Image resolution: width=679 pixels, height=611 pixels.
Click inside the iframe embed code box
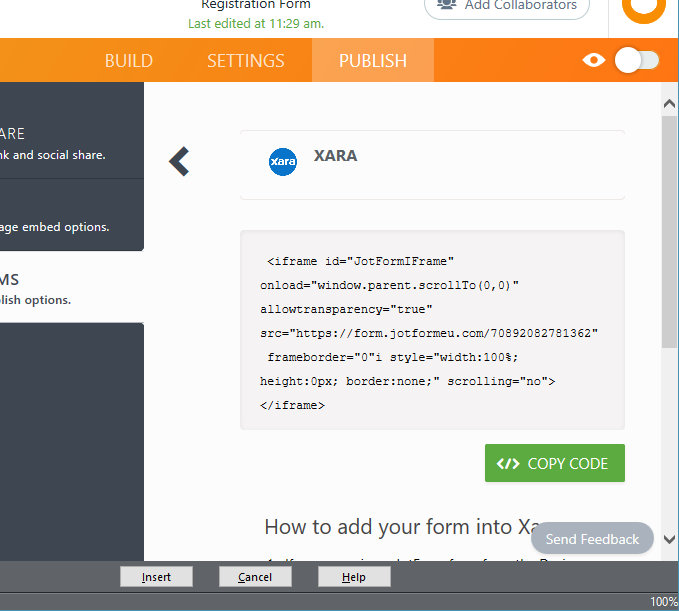click(432, 330)
